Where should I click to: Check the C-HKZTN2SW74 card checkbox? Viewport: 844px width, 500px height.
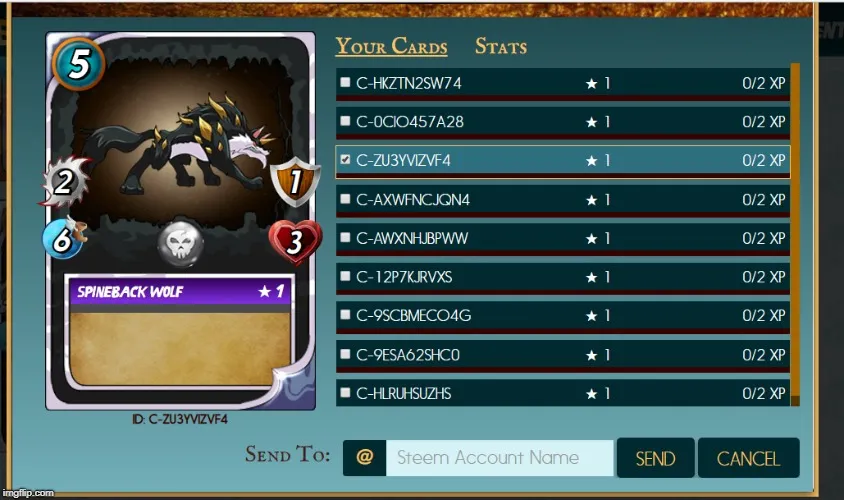click(x=345, y=82)
